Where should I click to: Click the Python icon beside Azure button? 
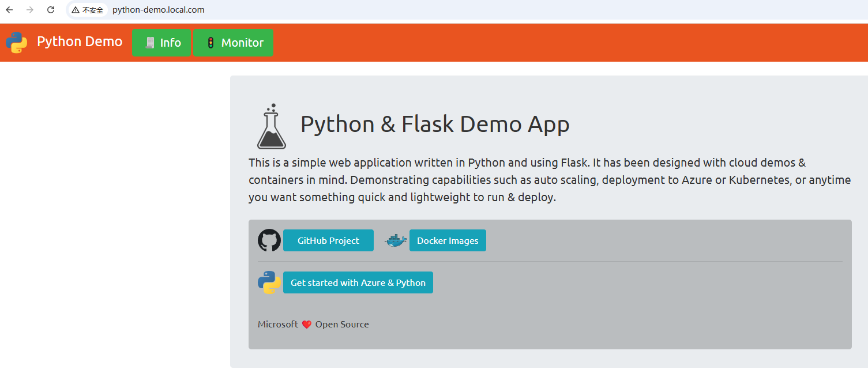click(x=269, y=282)
